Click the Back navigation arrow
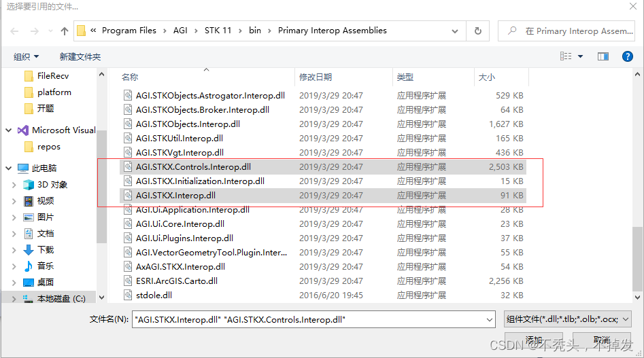Screen dimensions: 644x358 pyautogui.click(x=14, y=31)
